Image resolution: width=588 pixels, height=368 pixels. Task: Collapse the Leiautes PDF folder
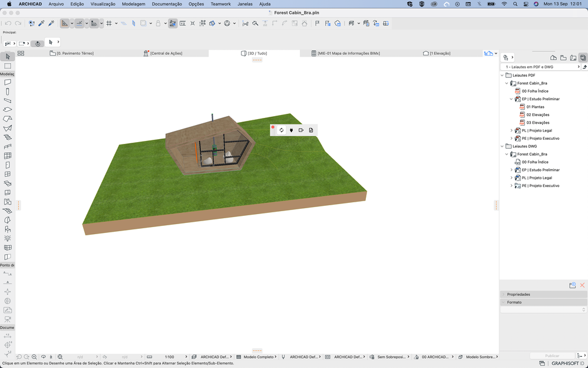pos(503,75)
